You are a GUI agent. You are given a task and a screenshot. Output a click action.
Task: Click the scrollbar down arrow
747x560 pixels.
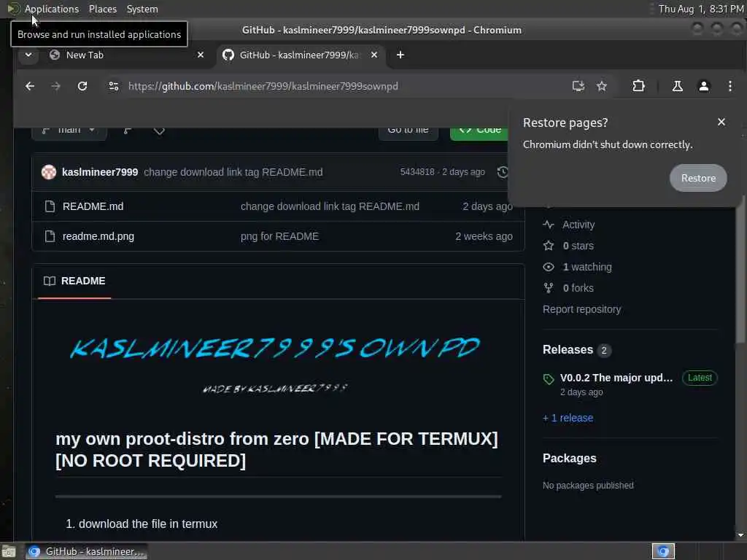740,534
